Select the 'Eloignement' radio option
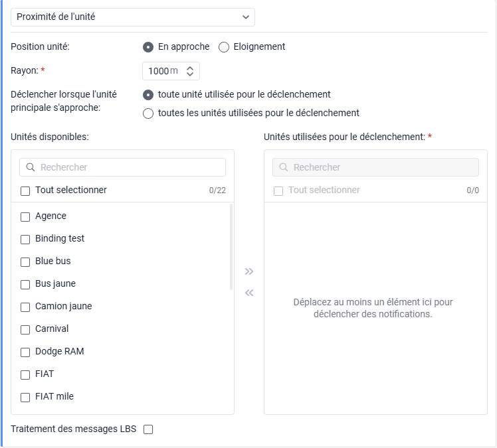 (x=224, y=47)
